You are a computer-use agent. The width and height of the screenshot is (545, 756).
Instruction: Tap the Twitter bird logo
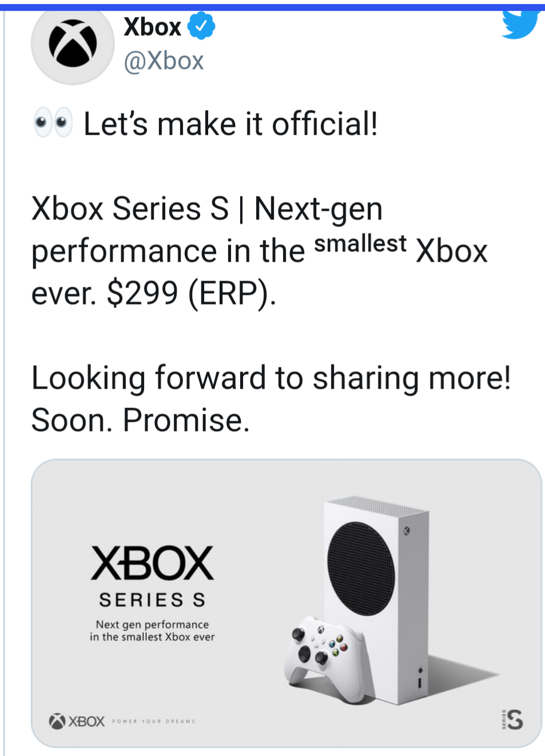point(520,24)
